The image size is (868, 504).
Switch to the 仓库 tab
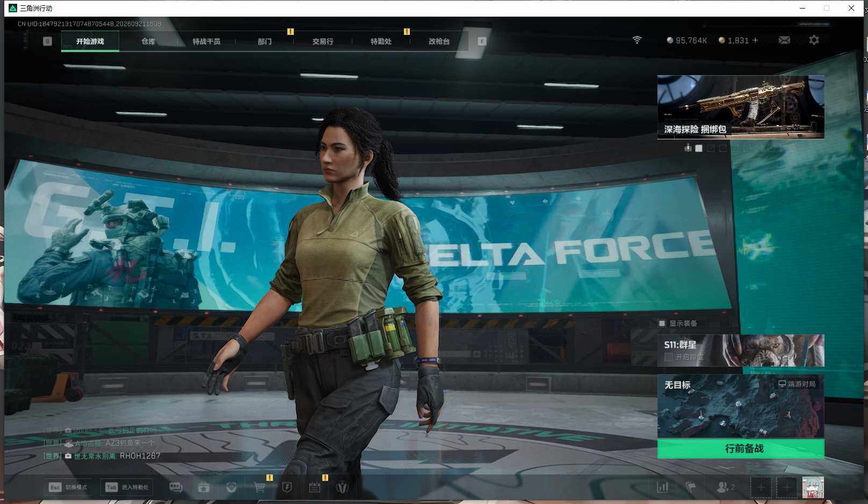point(148,41)
